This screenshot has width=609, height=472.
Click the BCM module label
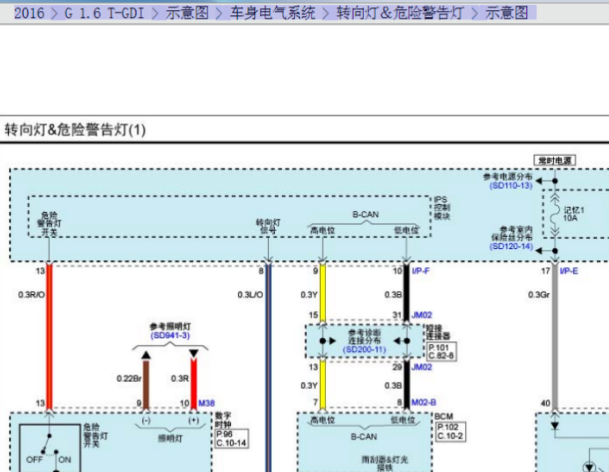tap(444, 416)
